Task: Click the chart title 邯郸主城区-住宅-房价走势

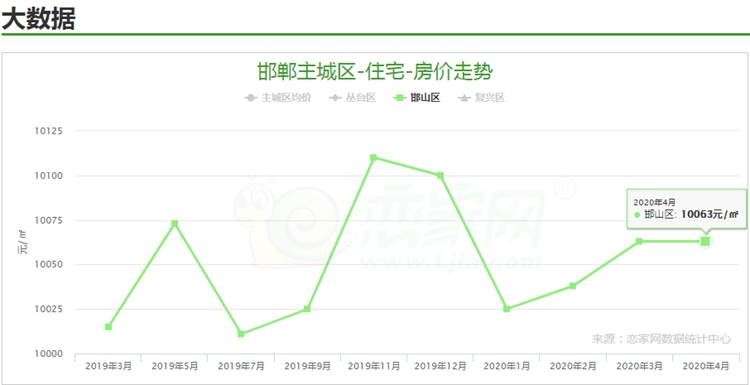Action: click(x=375, y=73)
